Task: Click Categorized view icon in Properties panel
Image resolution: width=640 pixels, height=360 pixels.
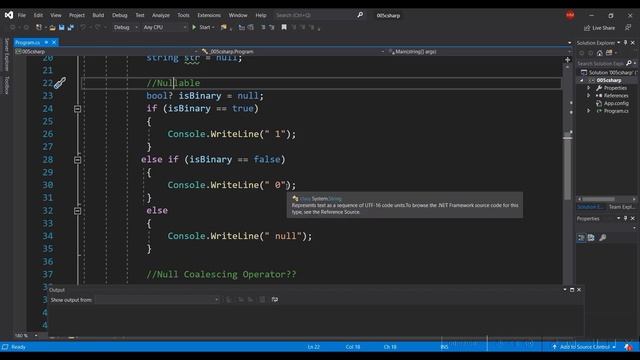Action: (x=581, y=238)
